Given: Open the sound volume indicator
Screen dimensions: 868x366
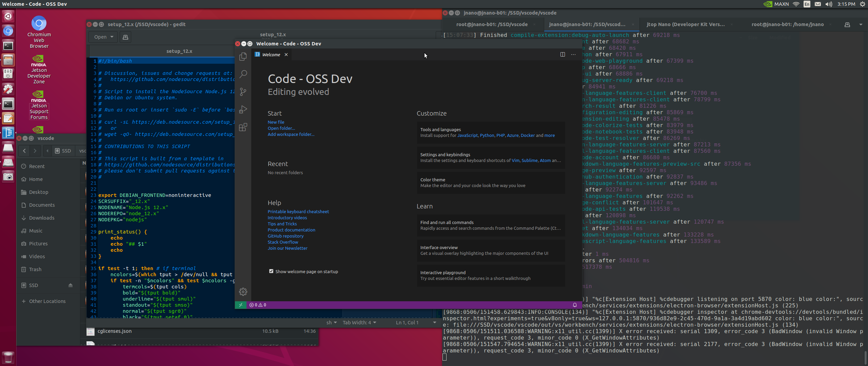Looking at the screenshot, I should pos(829,4).
